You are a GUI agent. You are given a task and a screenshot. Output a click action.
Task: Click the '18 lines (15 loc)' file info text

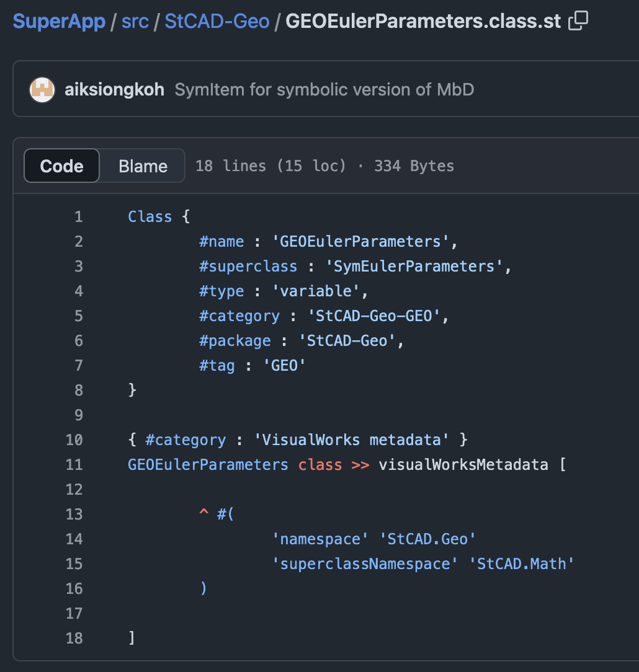coord(270,166)
